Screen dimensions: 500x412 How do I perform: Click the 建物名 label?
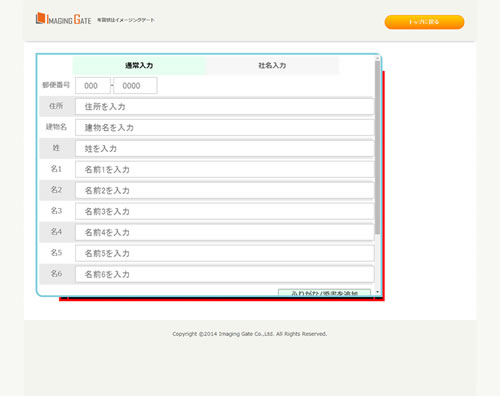coord(56,127)
